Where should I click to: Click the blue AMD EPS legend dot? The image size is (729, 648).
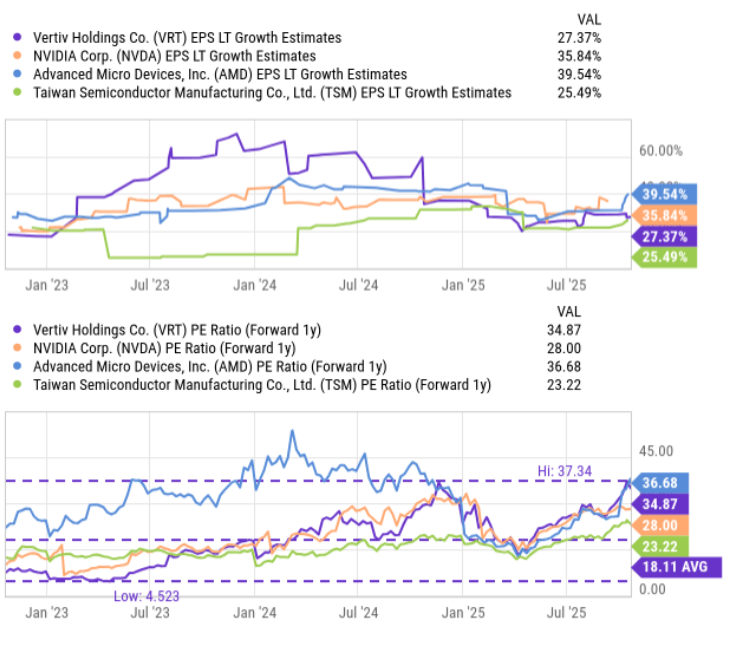[x=17, y=74]
